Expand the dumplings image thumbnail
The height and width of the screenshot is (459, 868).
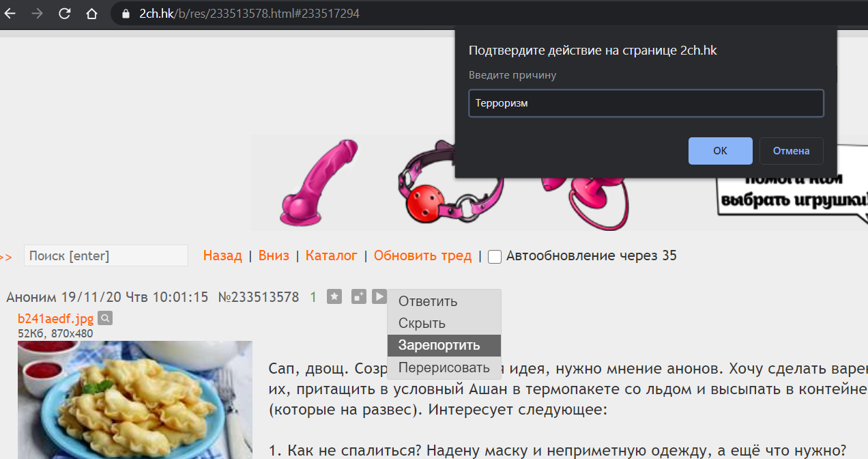(135, 400)
